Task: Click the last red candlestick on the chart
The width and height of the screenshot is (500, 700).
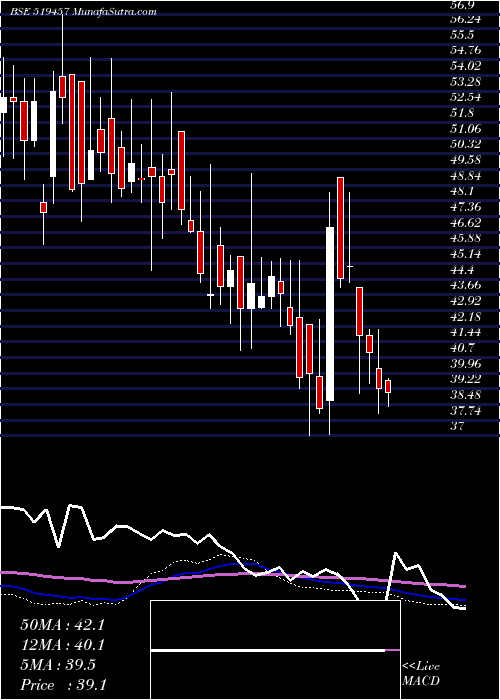Action: coord(388,387)
